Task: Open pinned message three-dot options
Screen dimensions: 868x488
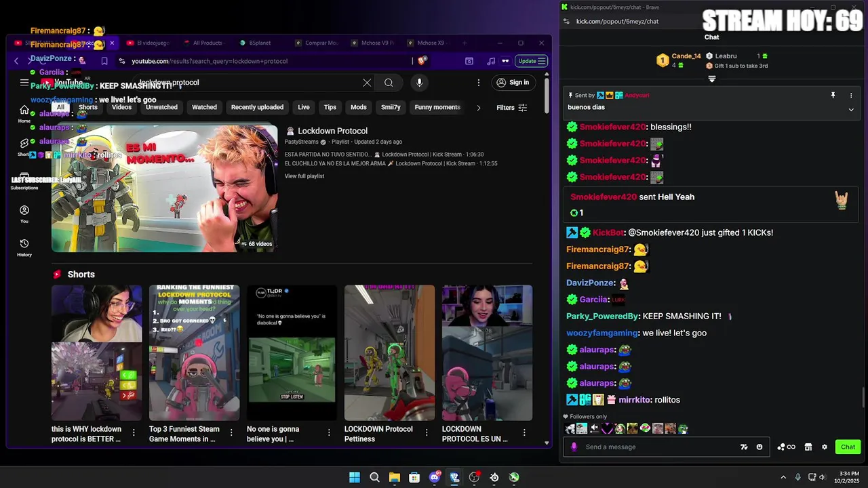Action: 851,96
